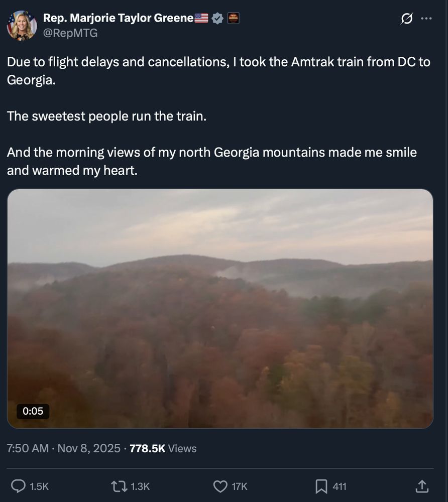Screen dimensions: 448x502
Task: Click the blue verified checkmark badge
Action: pos(217,18)
